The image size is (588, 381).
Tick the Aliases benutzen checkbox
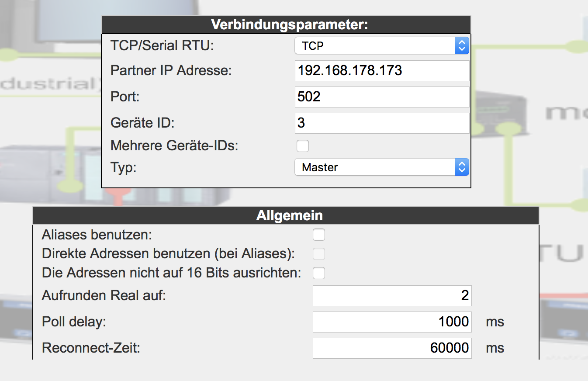pyautogui.click(x=319, y=235)
